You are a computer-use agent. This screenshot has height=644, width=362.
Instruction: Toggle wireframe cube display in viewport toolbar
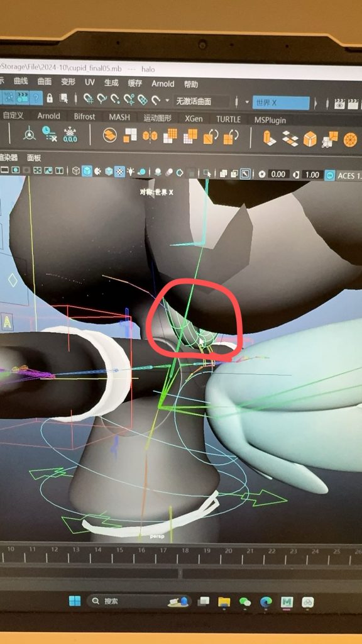pyautogui.click(x=76, y=171)
